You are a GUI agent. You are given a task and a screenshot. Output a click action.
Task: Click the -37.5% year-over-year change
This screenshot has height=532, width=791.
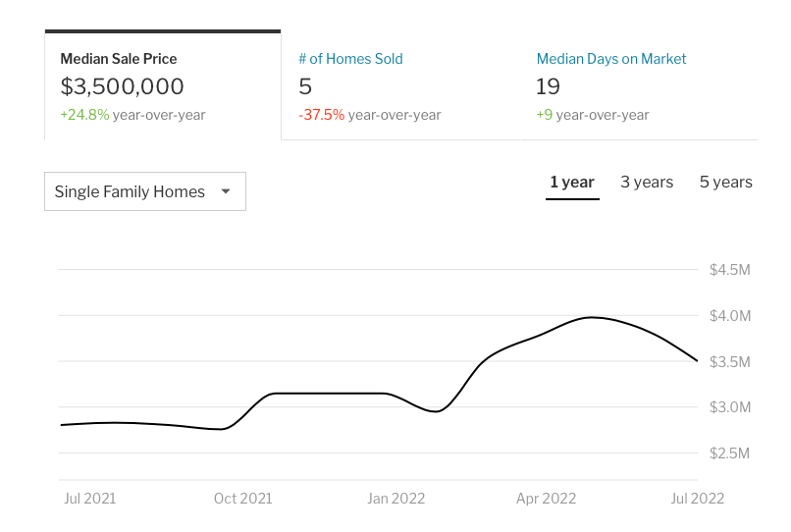pyautogui.click(x=322, y=115)
